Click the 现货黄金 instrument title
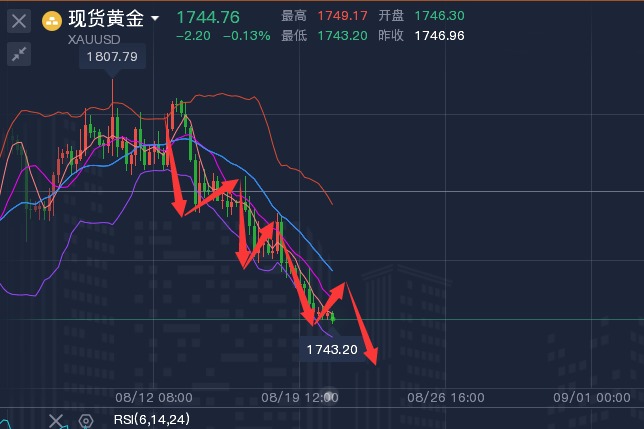Screen dimensions: 644x429 [106, 19]
